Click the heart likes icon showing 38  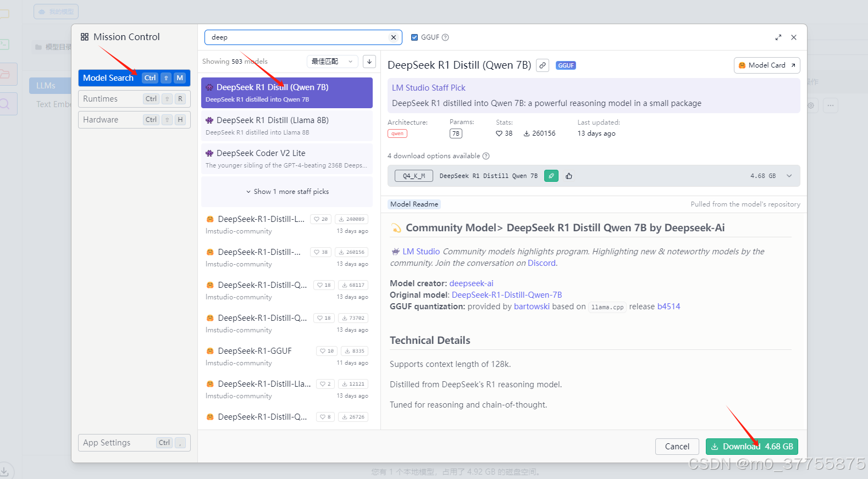tap(499, 133)
